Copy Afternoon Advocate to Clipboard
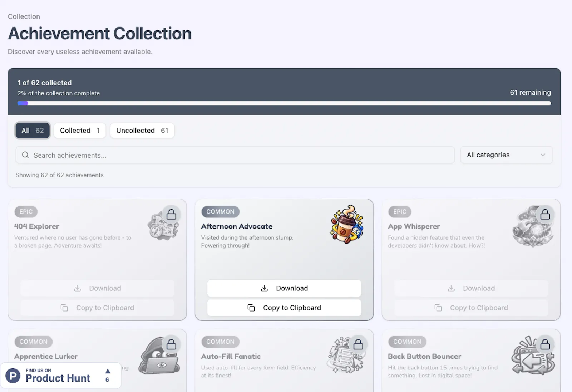Image resolution: width=572 pixels, height=392 pixels. pos(284,308)
